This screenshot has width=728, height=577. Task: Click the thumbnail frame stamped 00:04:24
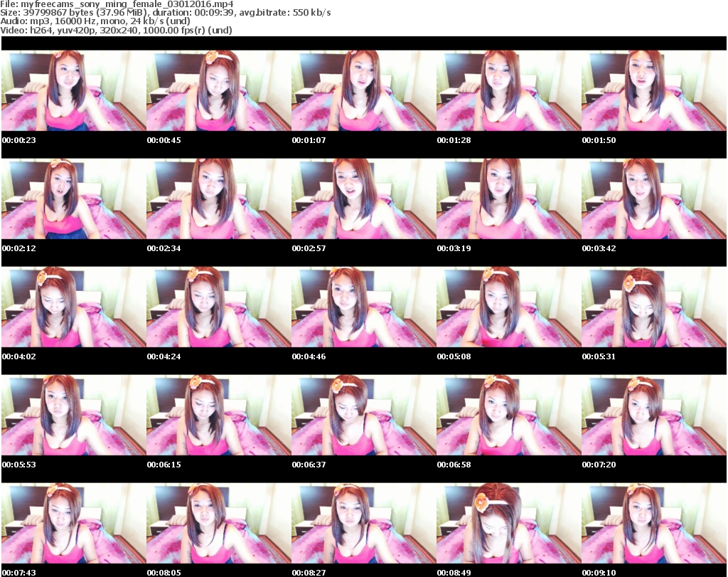point(219,307)
